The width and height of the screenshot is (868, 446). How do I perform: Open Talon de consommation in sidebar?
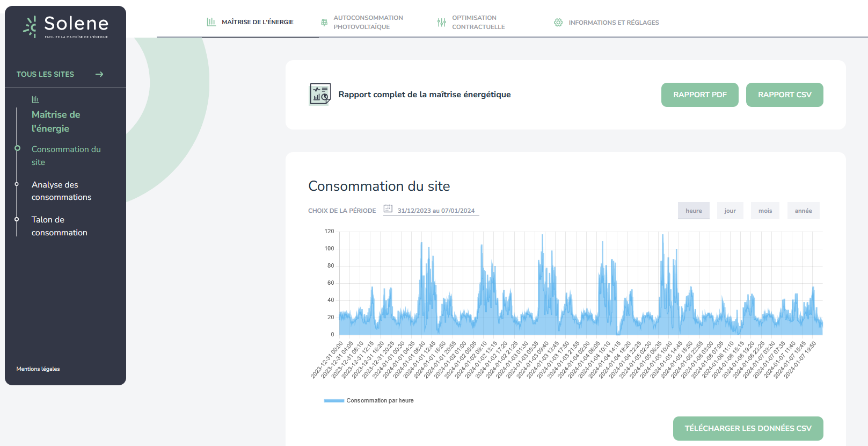[x=59, y=226]
